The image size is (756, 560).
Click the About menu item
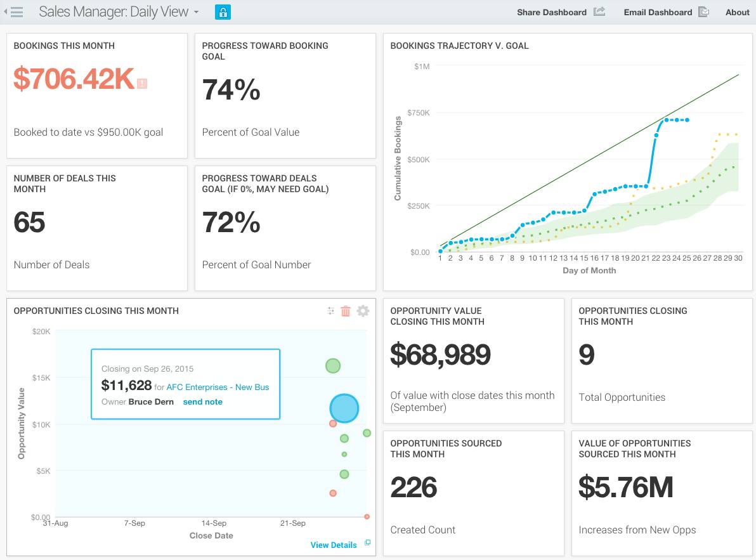(736, 11)
